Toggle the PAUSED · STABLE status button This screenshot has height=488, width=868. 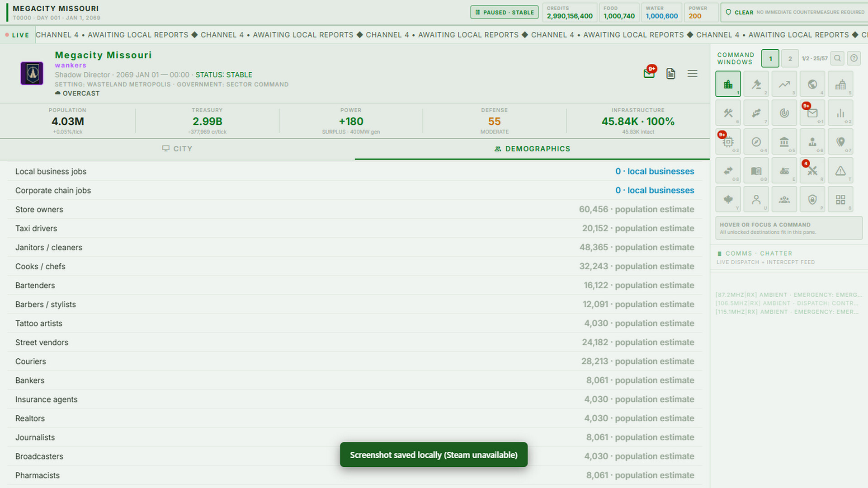[505, 12]
